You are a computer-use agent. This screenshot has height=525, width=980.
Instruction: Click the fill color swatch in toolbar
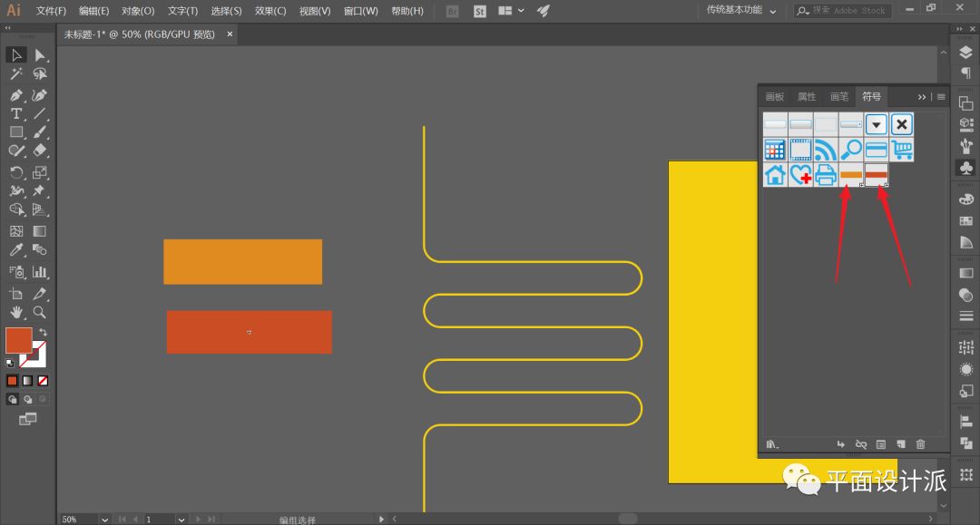(18, 340)
